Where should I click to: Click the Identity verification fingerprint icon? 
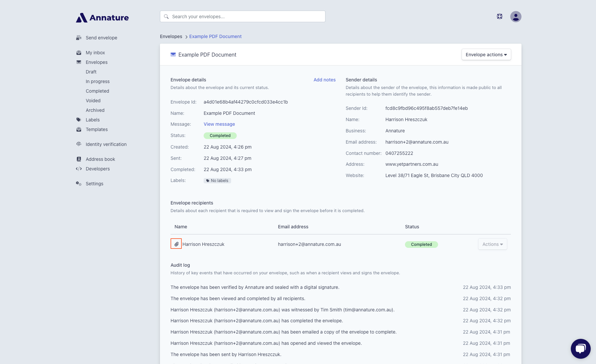click(79, 144)
